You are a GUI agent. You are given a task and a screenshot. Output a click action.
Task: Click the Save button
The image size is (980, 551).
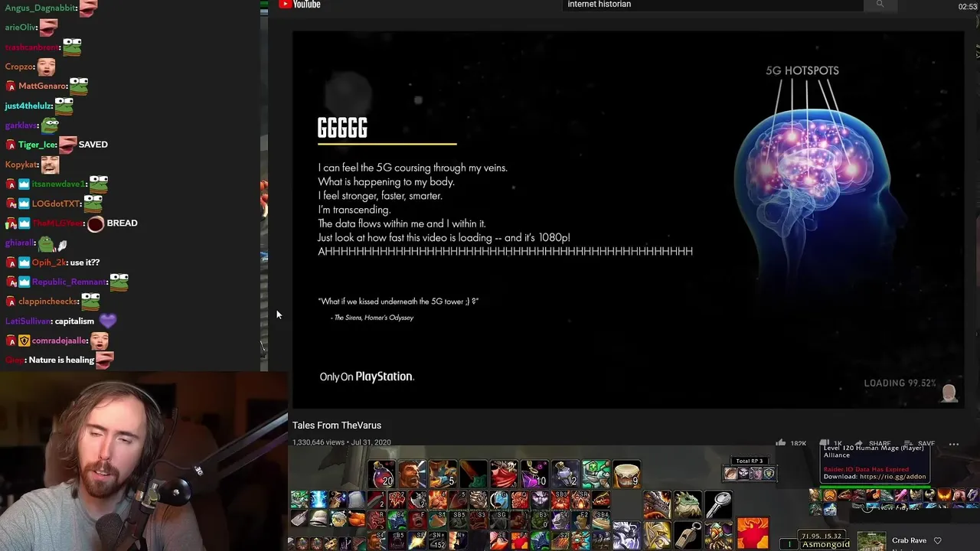tap(919, 444)
